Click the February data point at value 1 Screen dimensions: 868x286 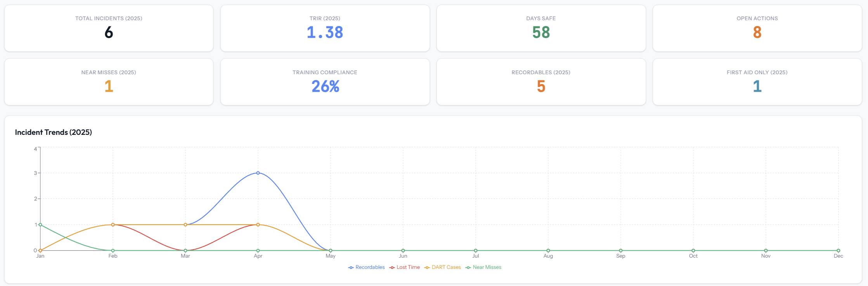point(113,225)
